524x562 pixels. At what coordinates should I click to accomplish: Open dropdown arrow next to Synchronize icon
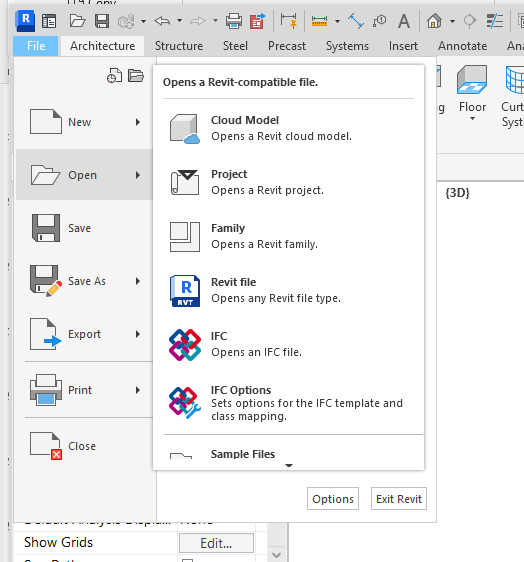tap(143, 21)
